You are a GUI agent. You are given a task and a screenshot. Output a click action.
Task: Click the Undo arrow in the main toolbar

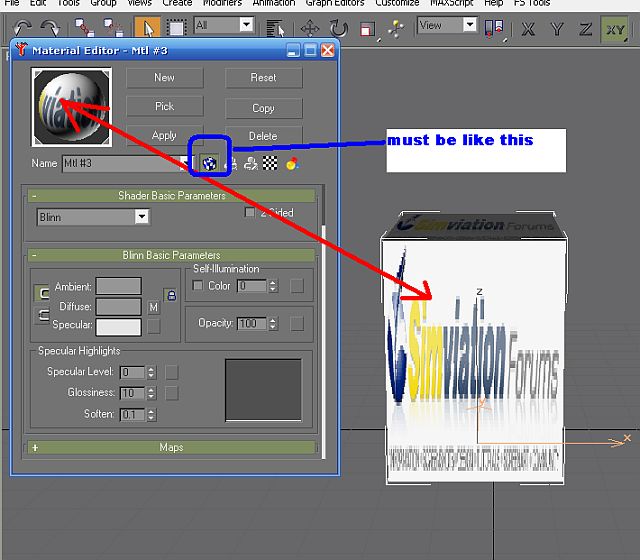[x=21, y=28]
